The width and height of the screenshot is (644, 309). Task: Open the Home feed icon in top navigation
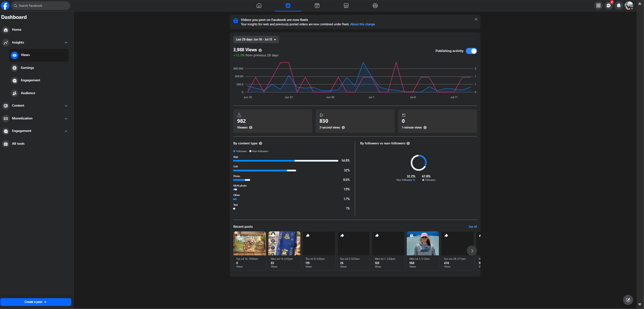point(259,5)
